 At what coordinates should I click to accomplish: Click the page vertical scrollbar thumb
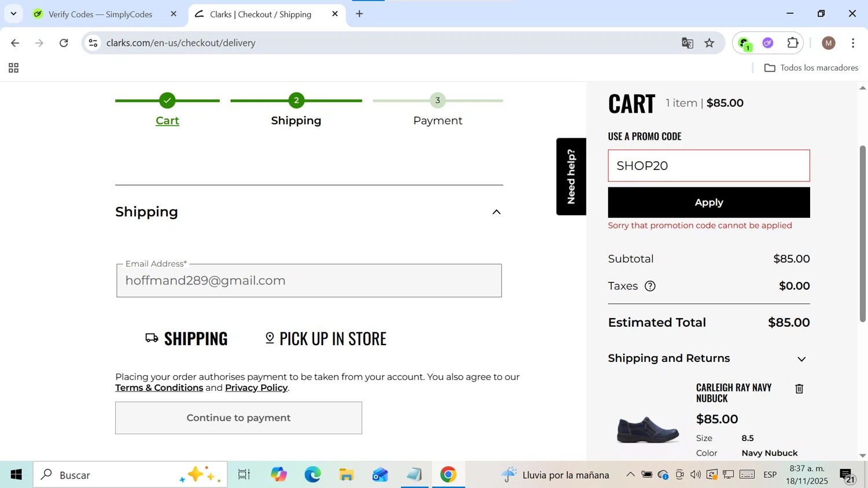(862, 234)
